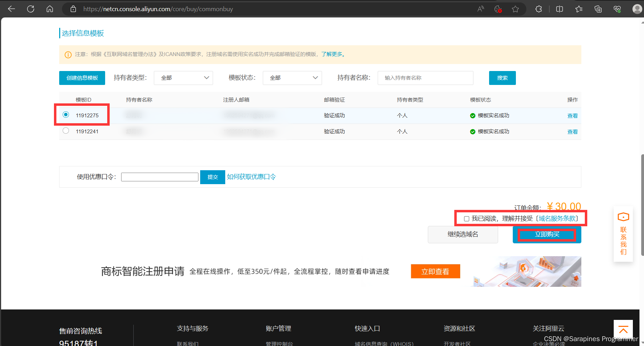Image resolution: width=644 pixels, height=346 pixels.
Task: Click the browser back arrow icon
Action: point(11,9)
